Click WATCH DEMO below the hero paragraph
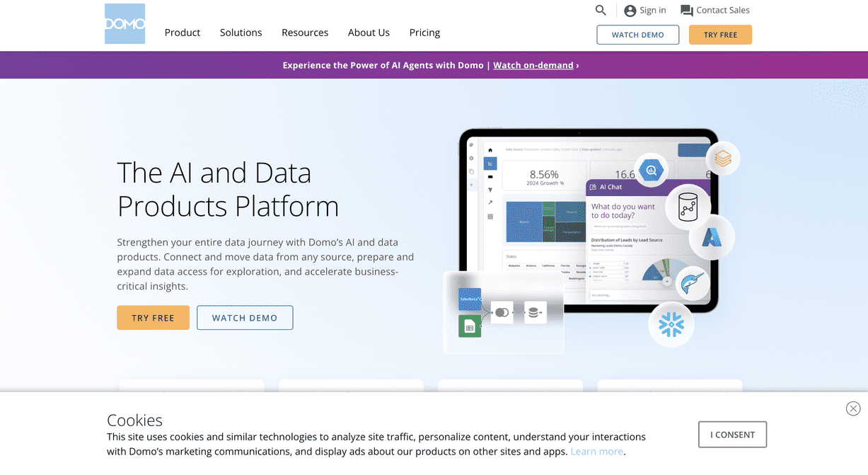Viewport: 868px width, 475px height. [245, 318]
